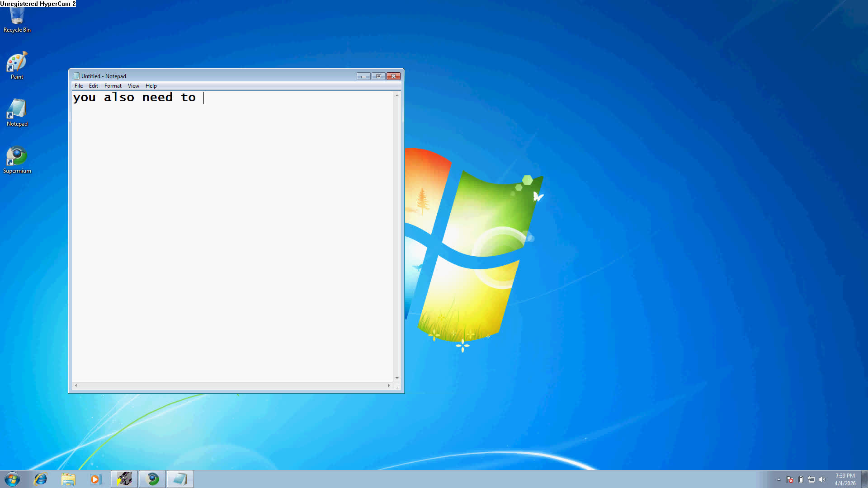The image size is (868, 488).
Task: Open the Action Center flag icon
Action: 790,479
